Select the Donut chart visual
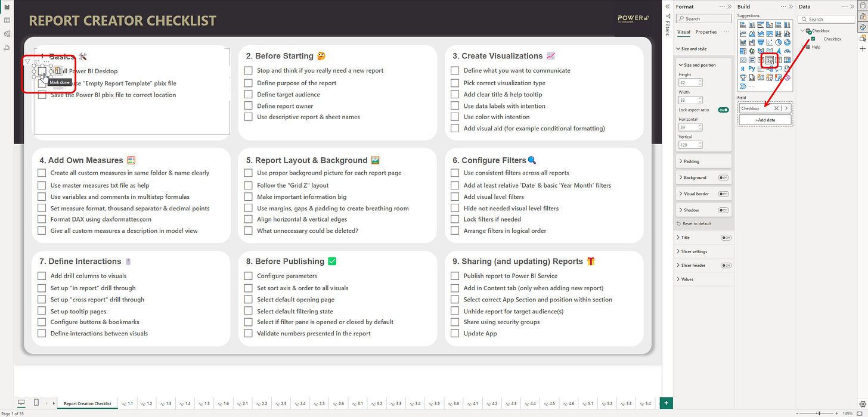The width and height of the screenshot is (868, 417). [788, 42]
